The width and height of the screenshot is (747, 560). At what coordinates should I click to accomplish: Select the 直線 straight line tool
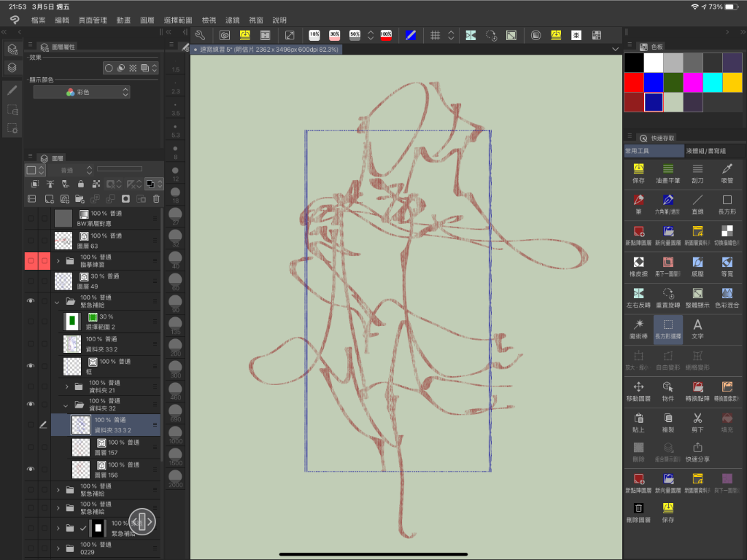[x=697, y=204]
